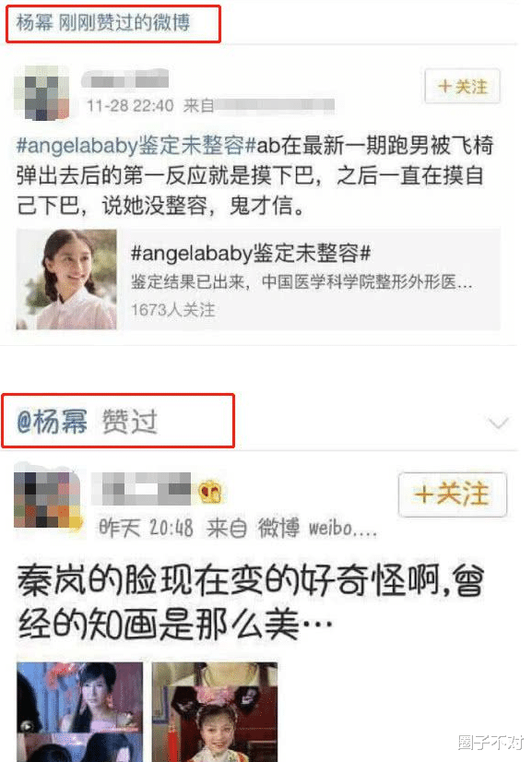Image resolution: width=532 pixels, height=762 pixels.
Task: Open the @杨幂 profile mention link
Action: (52, 421)
